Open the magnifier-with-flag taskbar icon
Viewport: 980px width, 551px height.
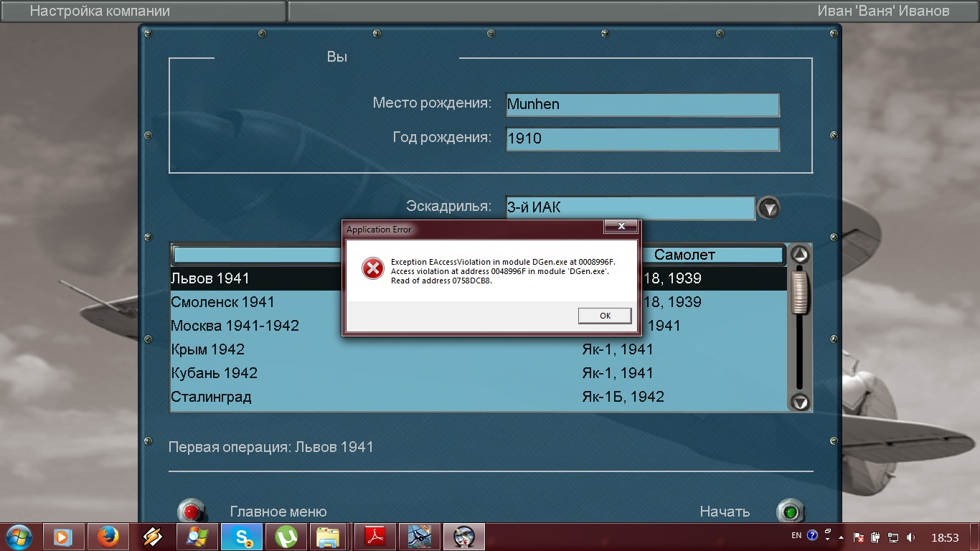tap(197, 536)
